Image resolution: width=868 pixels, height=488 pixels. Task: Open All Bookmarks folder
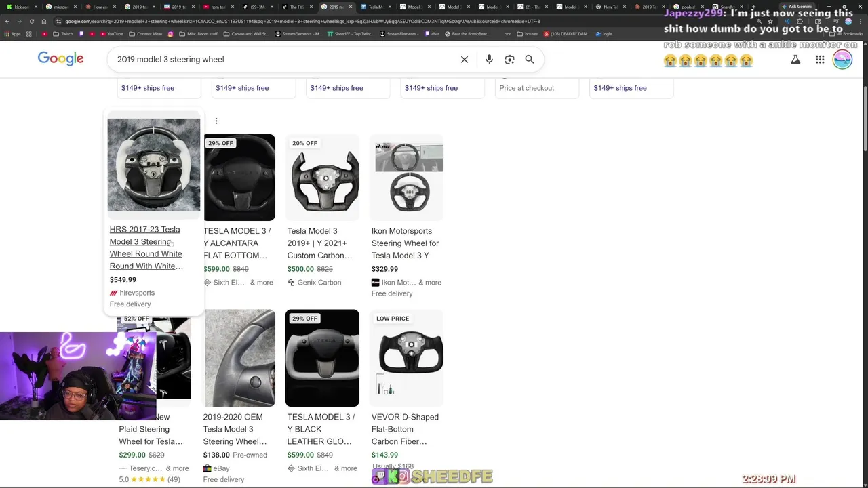[x=848, y=34]
